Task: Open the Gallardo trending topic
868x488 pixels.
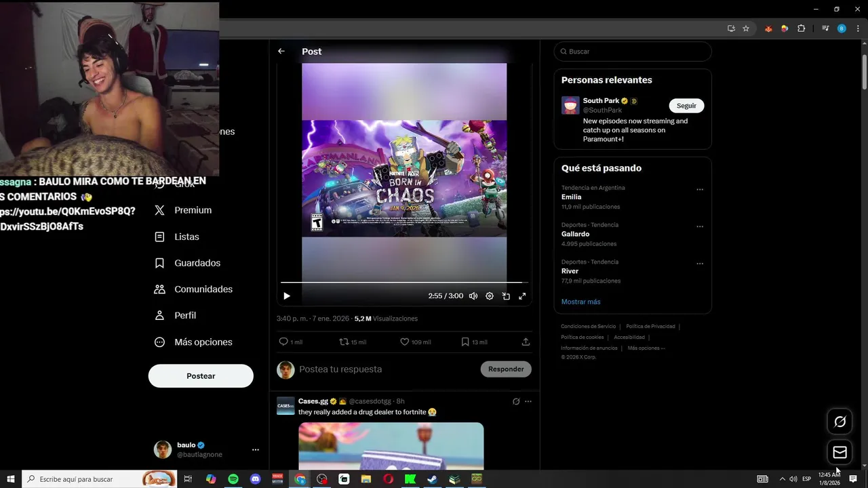Action: point(575,234)
